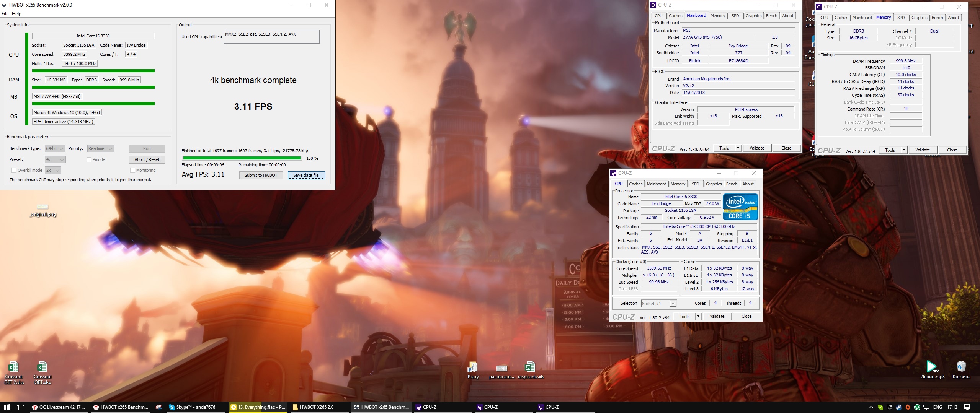
Task: Click the uTorrent tray icon
Action: pos(917,407)
